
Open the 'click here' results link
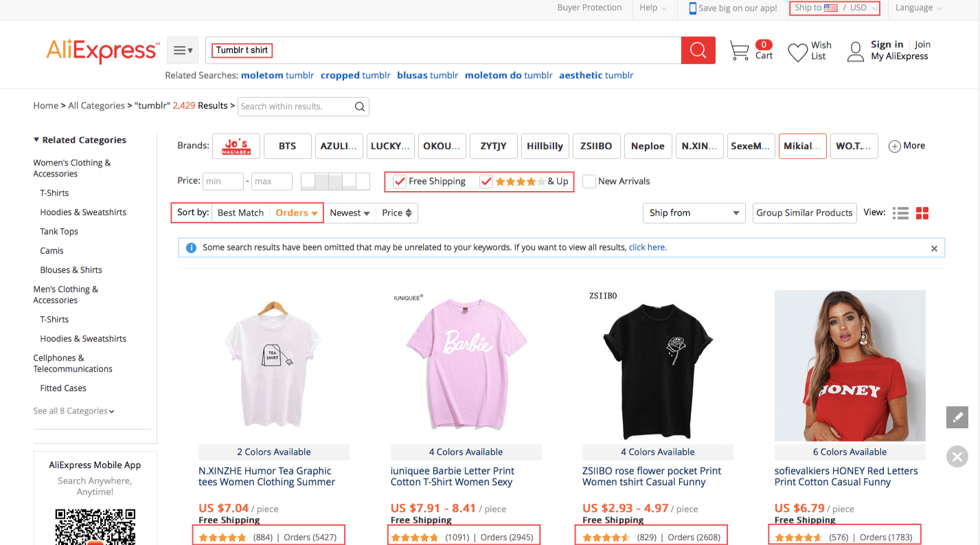647,247
